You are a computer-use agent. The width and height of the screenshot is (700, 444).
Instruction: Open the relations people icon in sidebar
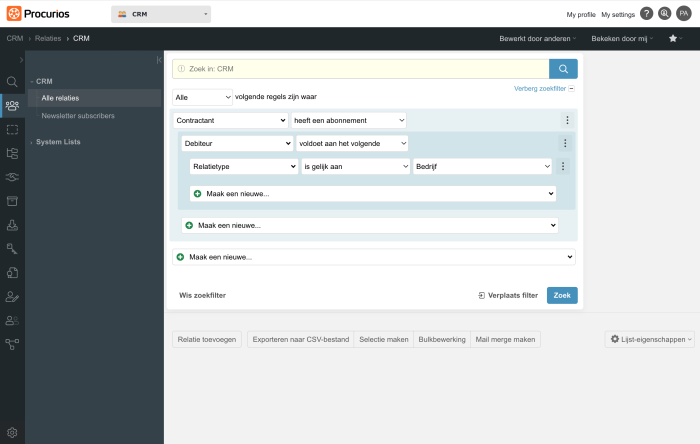coord(12,106)
